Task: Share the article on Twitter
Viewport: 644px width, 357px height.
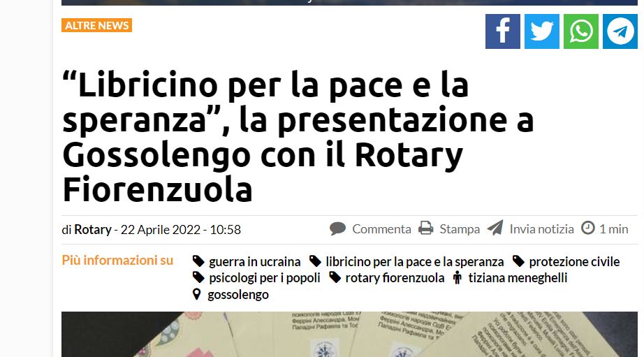Action: (x=542, y=31)
